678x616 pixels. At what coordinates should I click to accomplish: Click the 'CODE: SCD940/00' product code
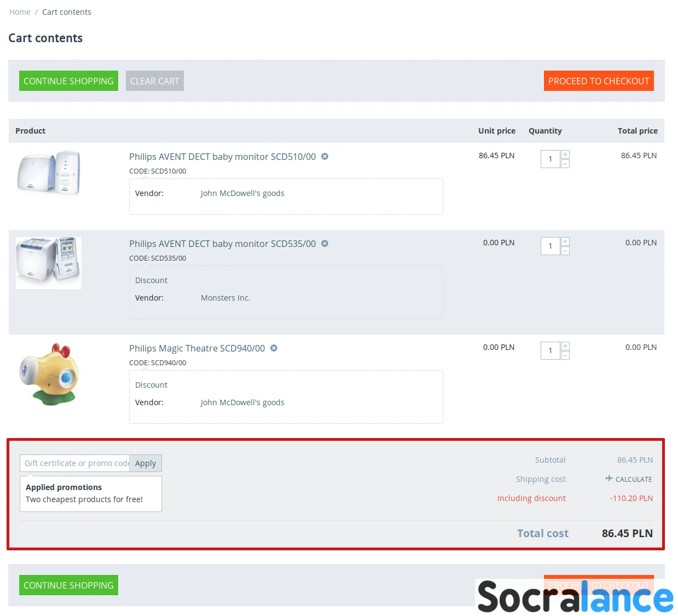click(x=158, y=362)
